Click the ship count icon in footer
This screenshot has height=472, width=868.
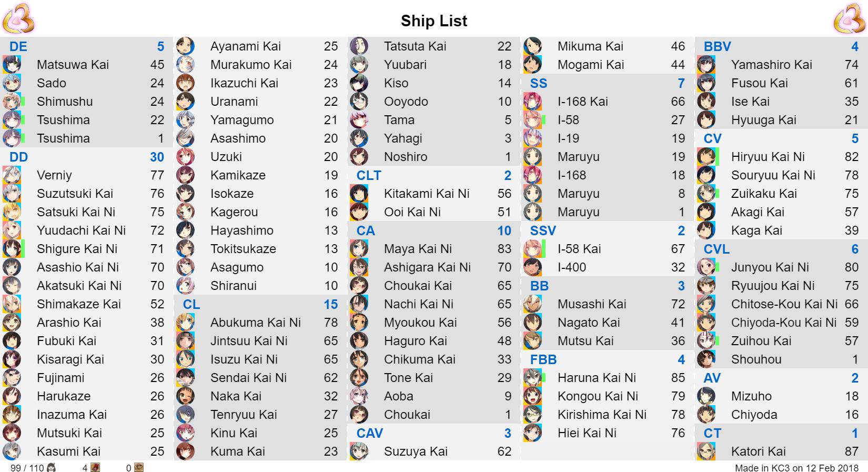[52, 467]
